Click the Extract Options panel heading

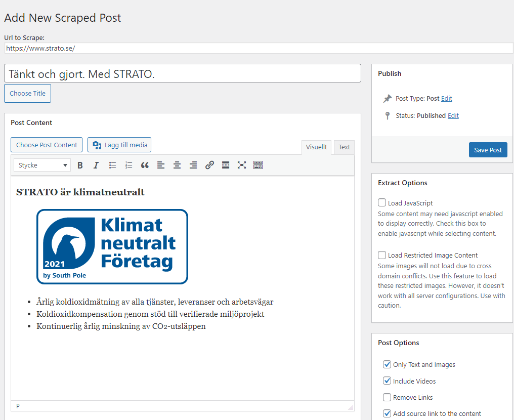tap(403, 183)
